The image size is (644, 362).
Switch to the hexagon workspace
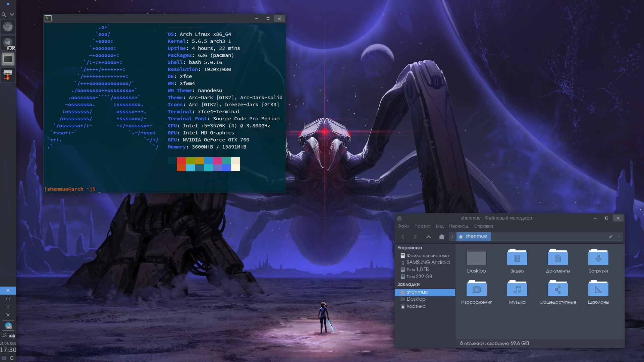(8, 299)
